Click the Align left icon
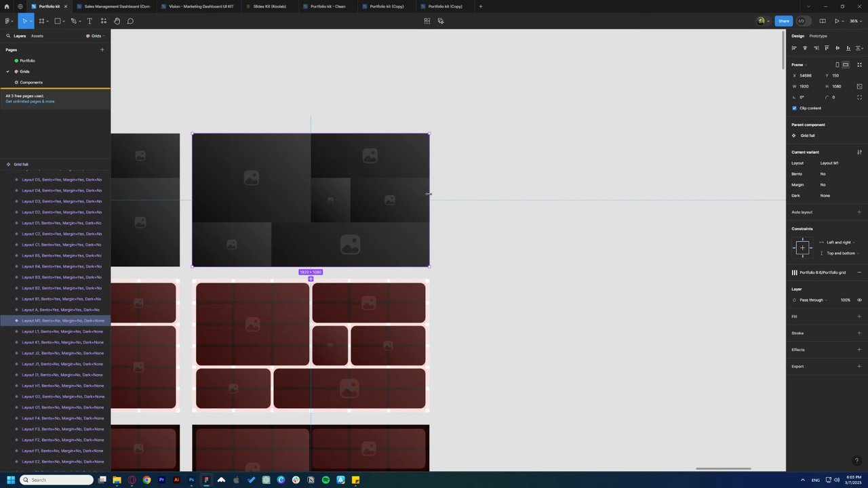868x488 pixels. coord(794,48)
